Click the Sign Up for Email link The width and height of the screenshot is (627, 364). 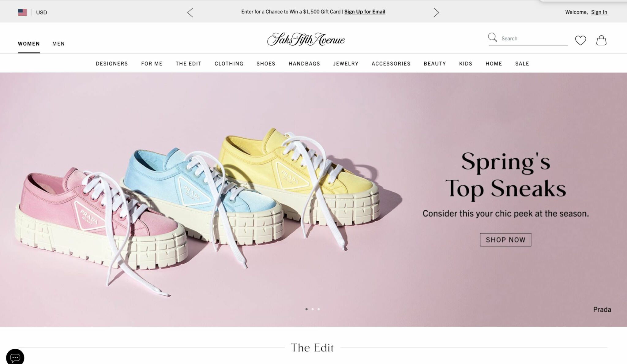pos(365,12)
